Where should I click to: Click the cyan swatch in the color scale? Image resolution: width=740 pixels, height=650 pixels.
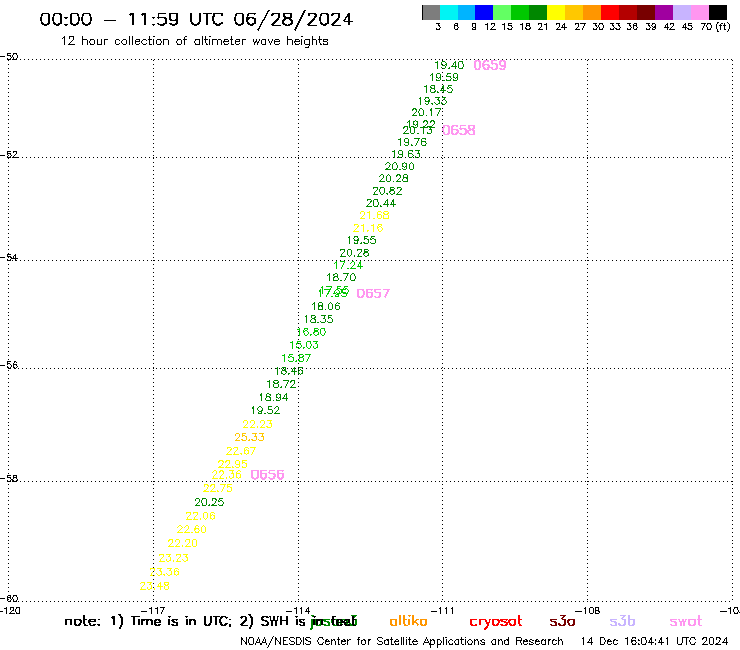click(x=449, y=12)
